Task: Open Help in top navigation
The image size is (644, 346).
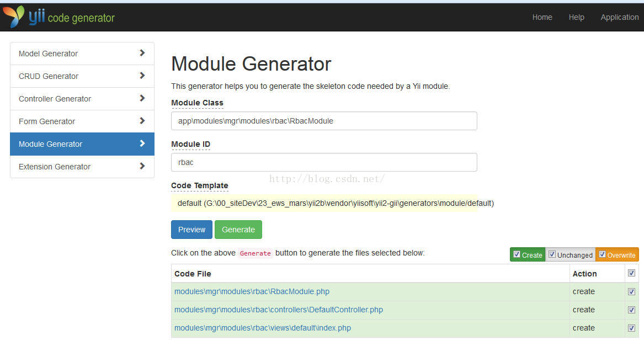Action: 576,17
